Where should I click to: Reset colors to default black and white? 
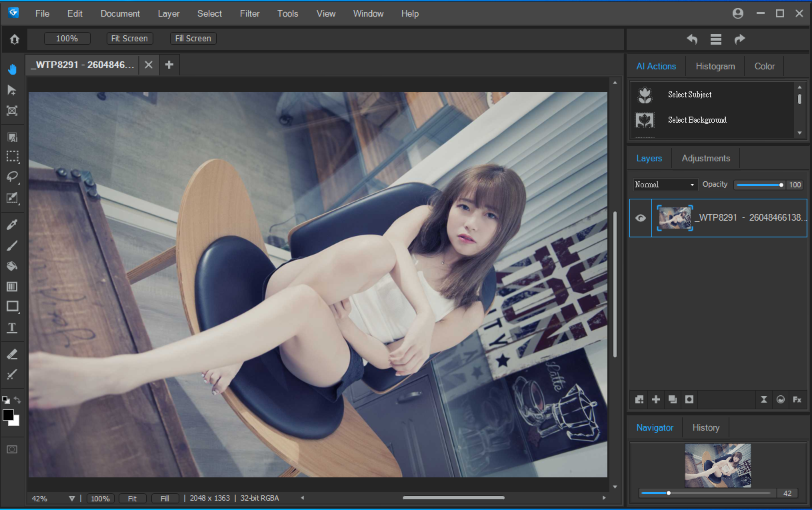[5, 400]
